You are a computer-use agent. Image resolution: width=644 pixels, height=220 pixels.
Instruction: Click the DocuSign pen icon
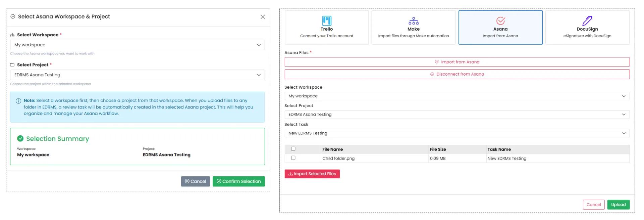[587, 21]
